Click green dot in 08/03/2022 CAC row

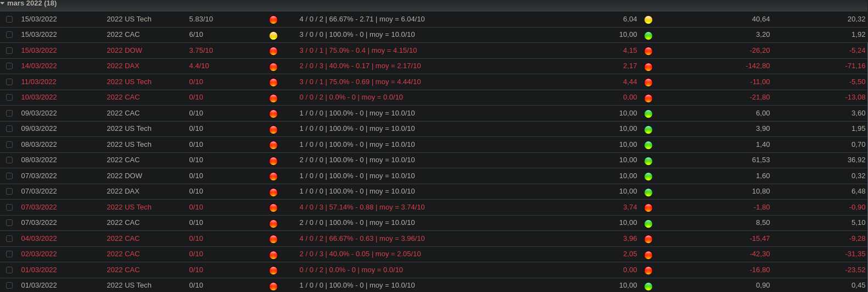[x=648, y=161]
